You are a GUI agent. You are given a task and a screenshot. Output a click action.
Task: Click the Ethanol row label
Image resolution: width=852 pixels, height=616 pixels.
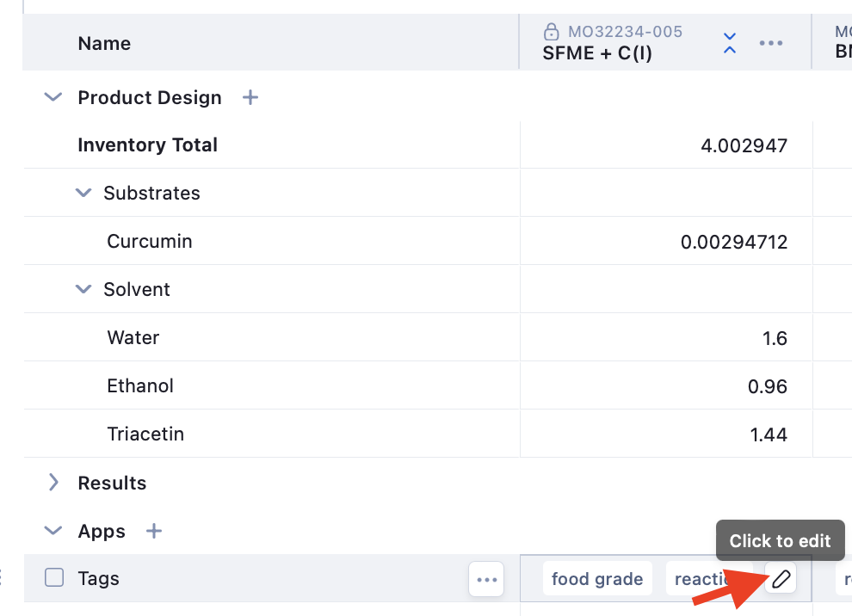(x=140, y=386)
